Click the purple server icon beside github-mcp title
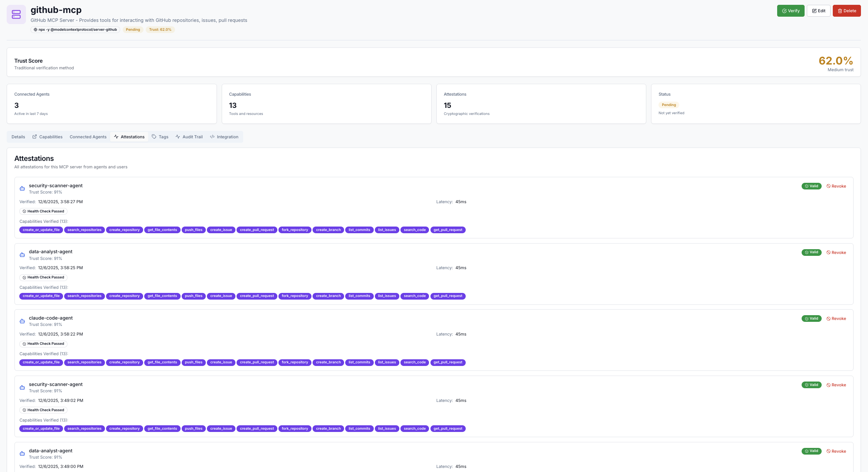The image size is (868, 472). [16, 14]
